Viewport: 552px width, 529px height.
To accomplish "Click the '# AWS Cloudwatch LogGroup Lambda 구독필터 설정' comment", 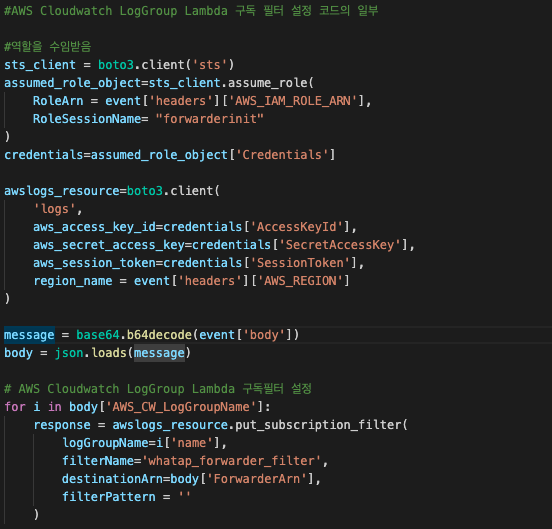I will [x=158, y=389].
